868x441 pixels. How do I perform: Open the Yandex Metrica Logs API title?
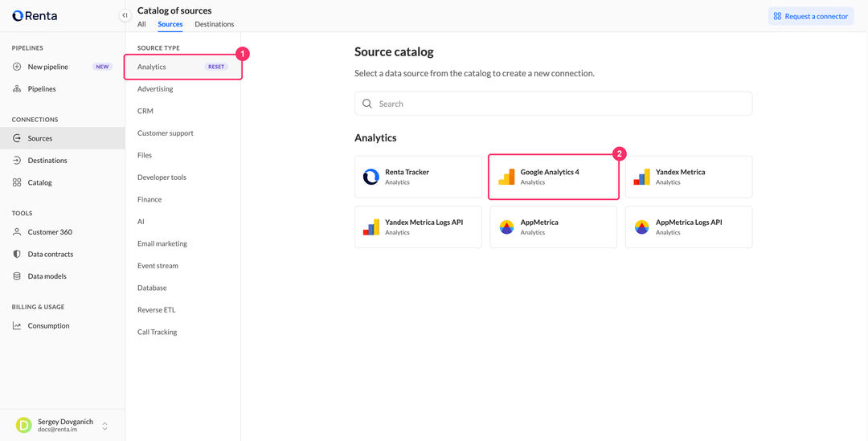[424, 223]
